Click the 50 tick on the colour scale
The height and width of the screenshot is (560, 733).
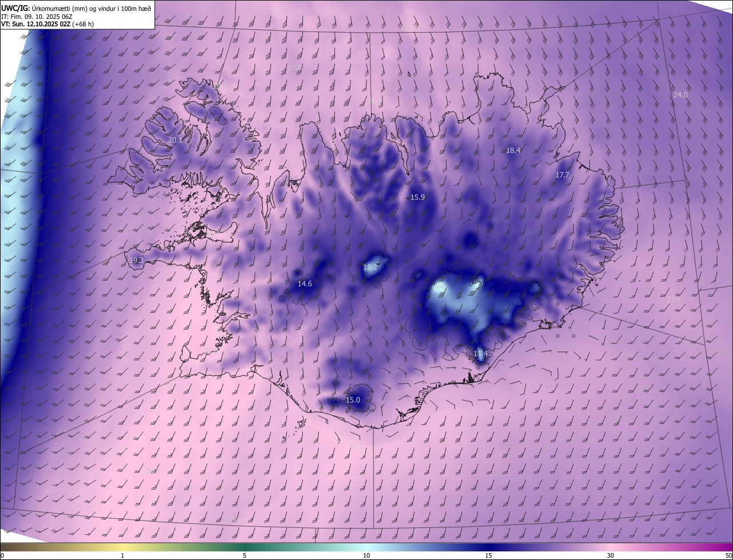(x=728, y=555)
